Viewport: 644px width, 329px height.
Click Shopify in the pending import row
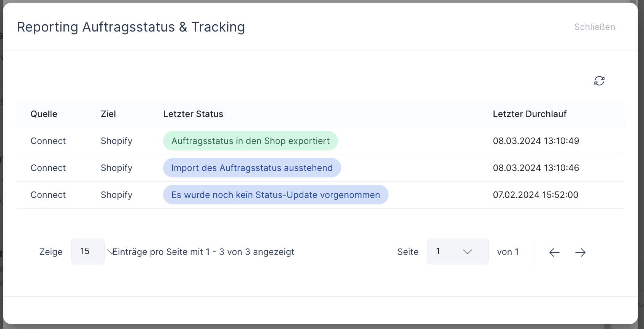coord(116,168)
